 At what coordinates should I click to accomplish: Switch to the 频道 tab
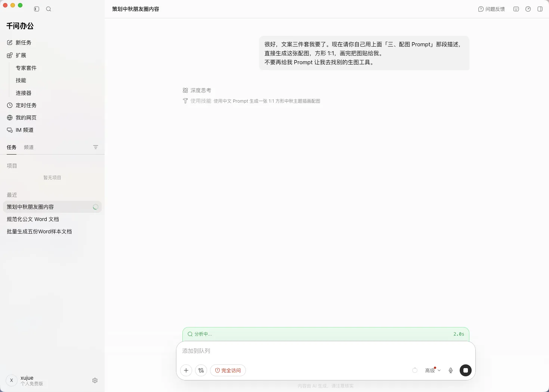pos(29,147)
